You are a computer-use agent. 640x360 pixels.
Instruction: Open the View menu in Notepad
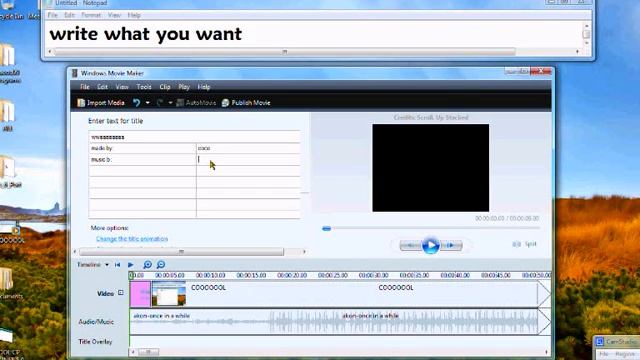114,15
